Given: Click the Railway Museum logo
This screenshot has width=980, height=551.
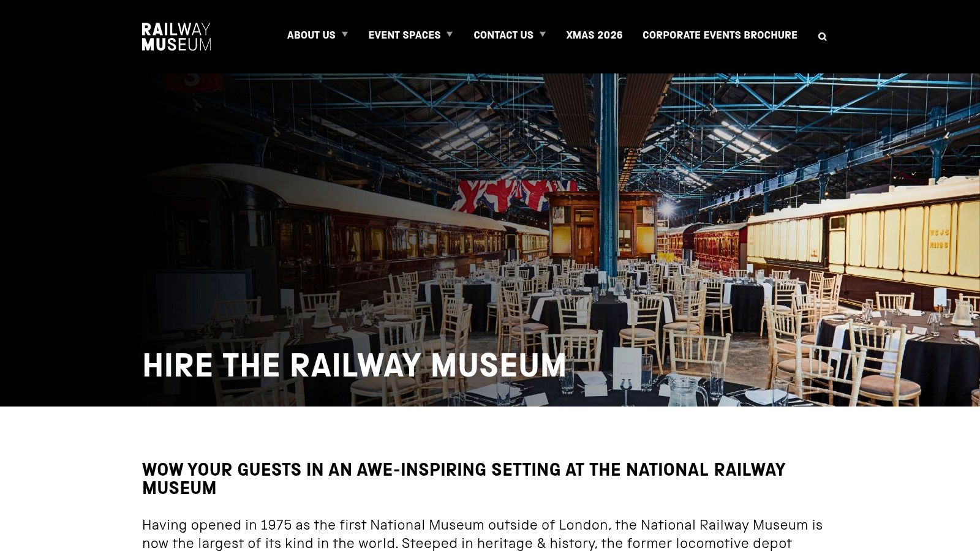Looking at the screenshot, I should [x=176, y=37].
